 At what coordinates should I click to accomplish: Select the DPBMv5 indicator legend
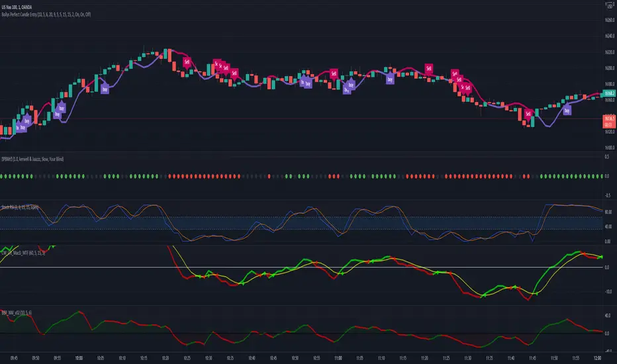pyautogui.click(x=32, y=159)
